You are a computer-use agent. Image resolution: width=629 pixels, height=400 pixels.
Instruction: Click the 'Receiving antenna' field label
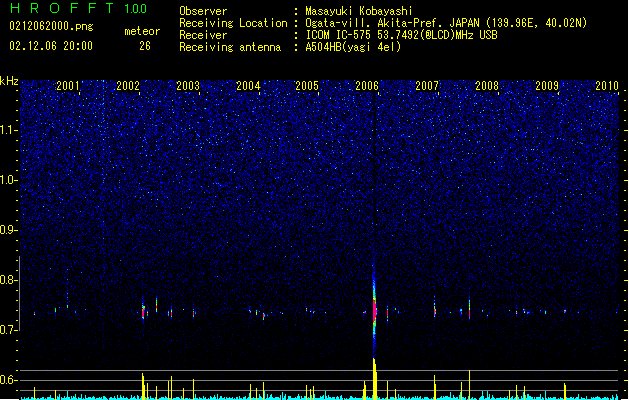pyautogui.click(x=230, y=47)
